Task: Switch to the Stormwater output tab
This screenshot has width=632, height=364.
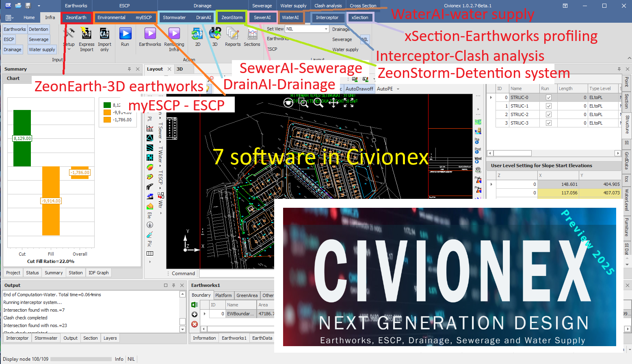Action: (x=46, y=338)
